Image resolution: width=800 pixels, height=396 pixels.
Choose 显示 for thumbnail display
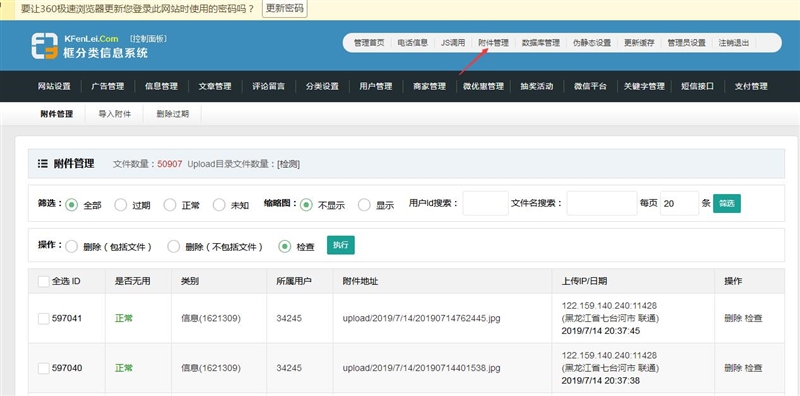point(364,205)
